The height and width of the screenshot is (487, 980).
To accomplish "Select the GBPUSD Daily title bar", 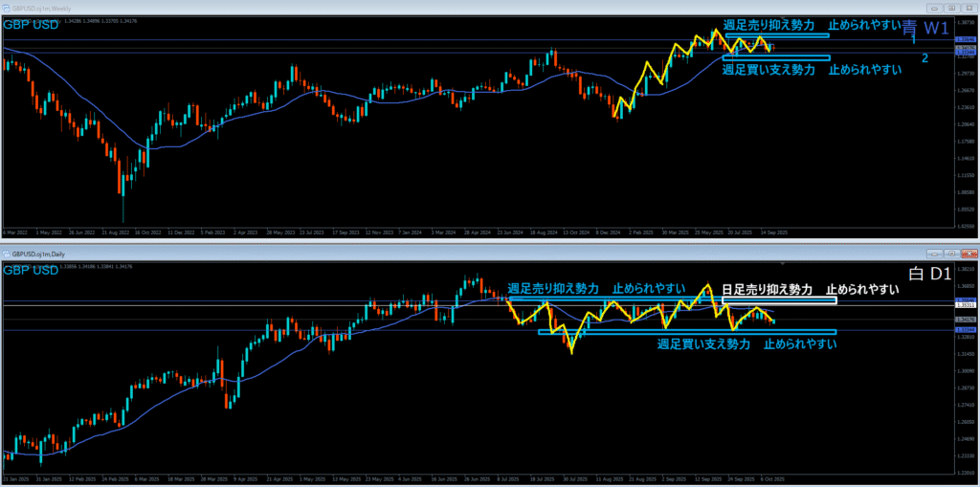I will point(383,254).
